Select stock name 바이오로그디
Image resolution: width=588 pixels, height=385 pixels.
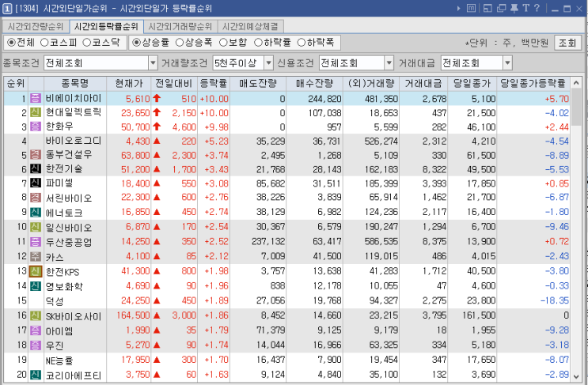click(74, 141)
